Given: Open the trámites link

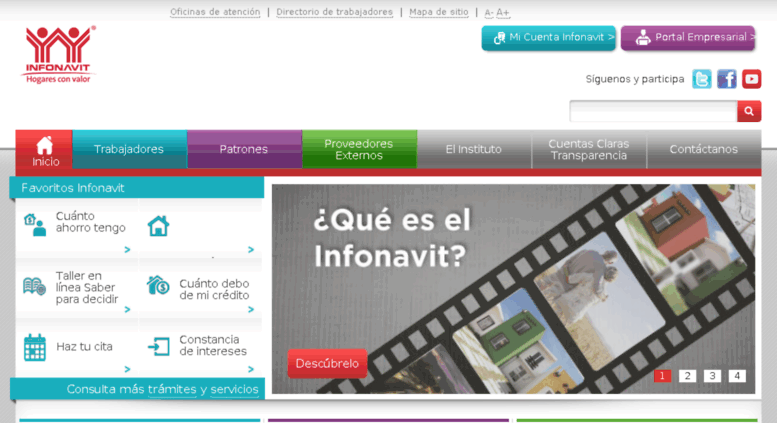Looking at the screenshot, I should (x=172, y=389).
